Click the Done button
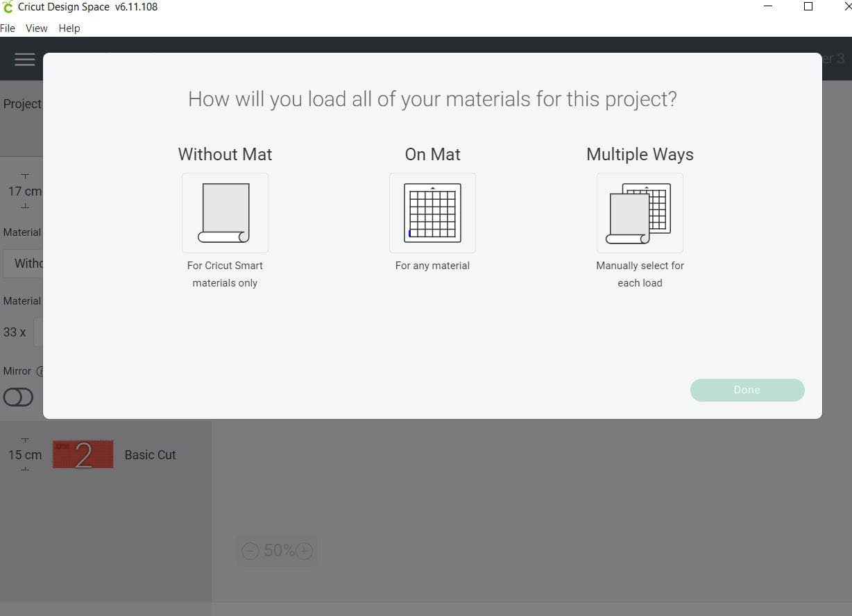 pos(747,390)
